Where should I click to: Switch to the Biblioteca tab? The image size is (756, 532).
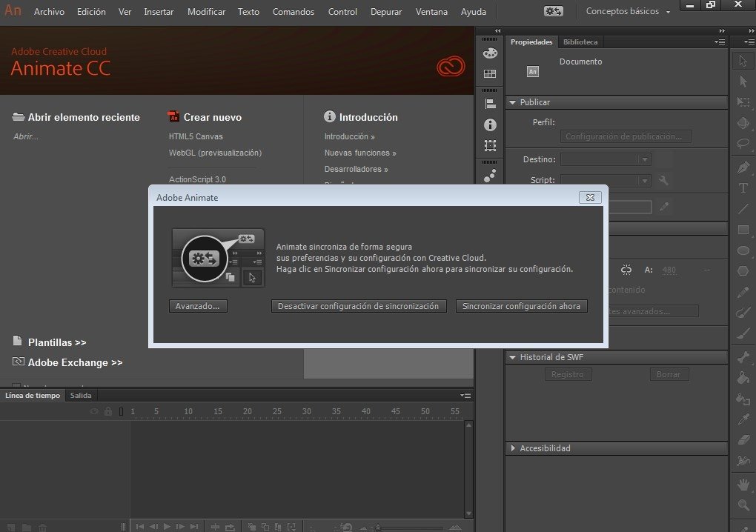coord(580,42)
